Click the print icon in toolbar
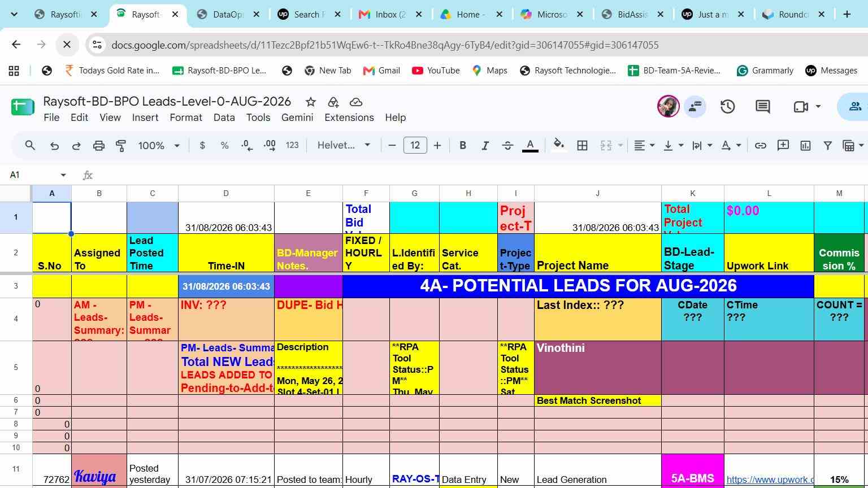 click(99, 146)
